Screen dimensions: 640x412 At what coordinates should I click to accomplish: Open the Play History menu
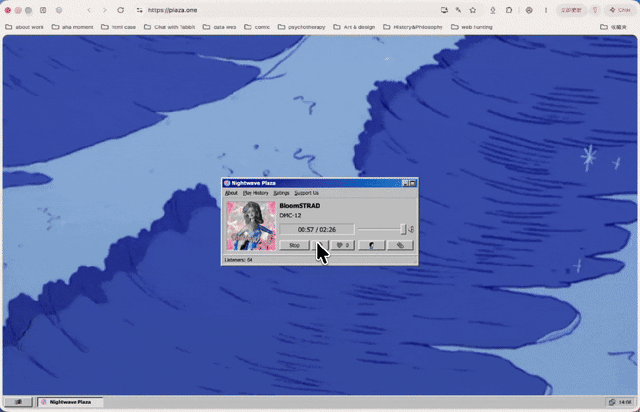point(256,193)
